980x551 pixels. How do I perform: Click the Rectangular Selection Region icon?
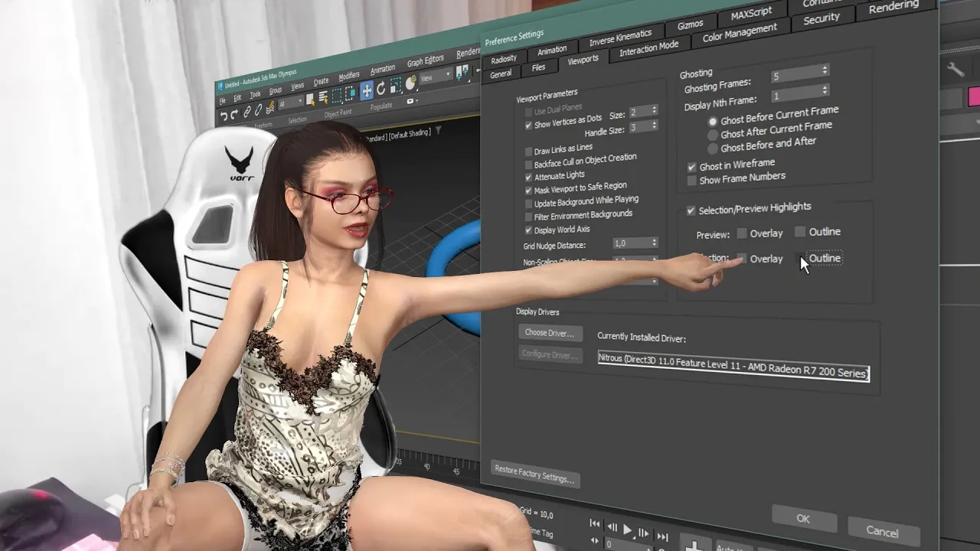pos(337,96)
